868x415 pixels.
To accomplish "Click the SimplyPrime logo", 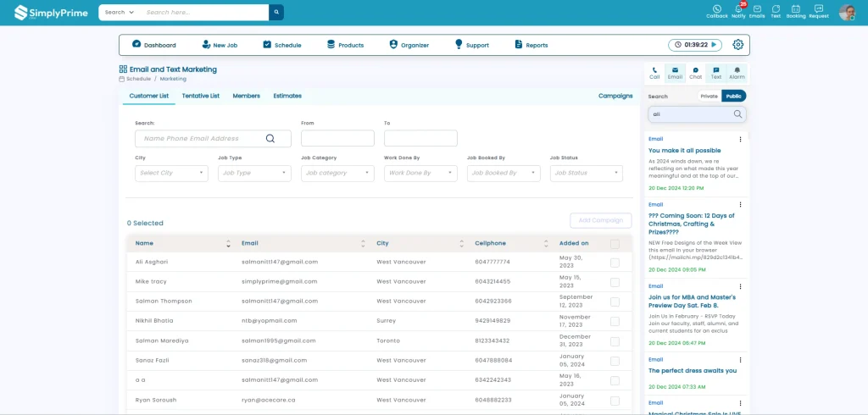I will (51, 12).
